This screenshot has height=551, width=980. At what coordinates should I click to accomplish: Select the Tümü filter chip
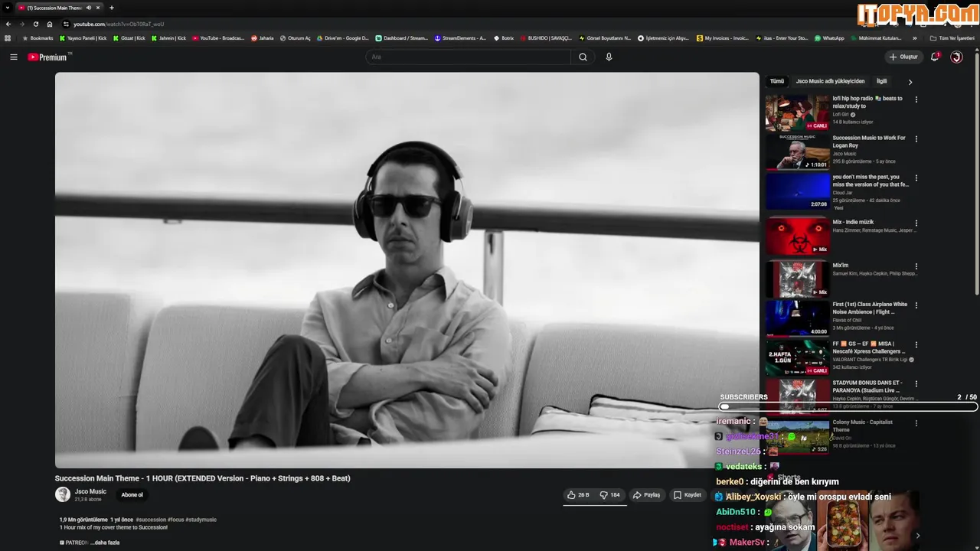coord(777,81)
